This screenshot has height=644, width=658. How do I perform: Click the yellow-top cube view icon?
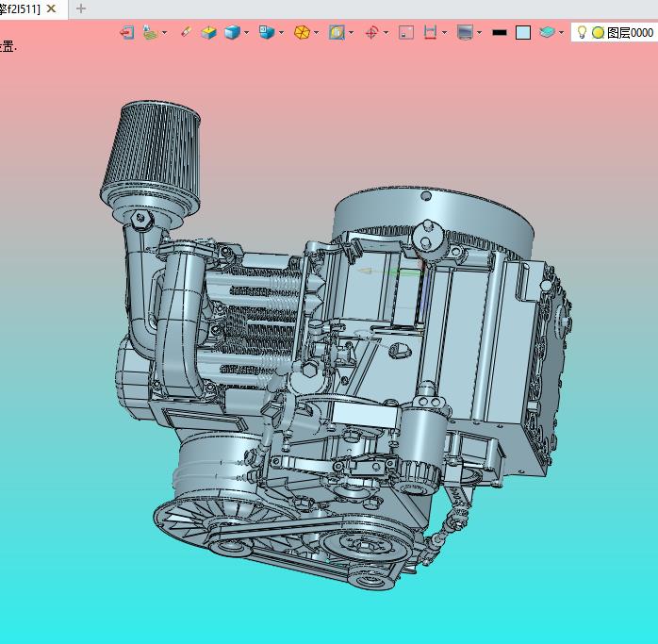coord(208,32)
